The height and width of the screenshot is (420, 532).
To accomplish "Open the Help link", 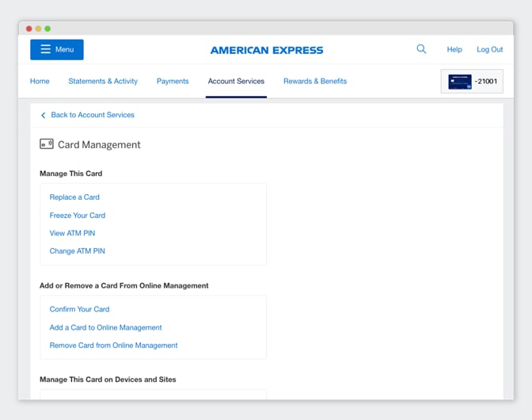I will tap(454, 50).
